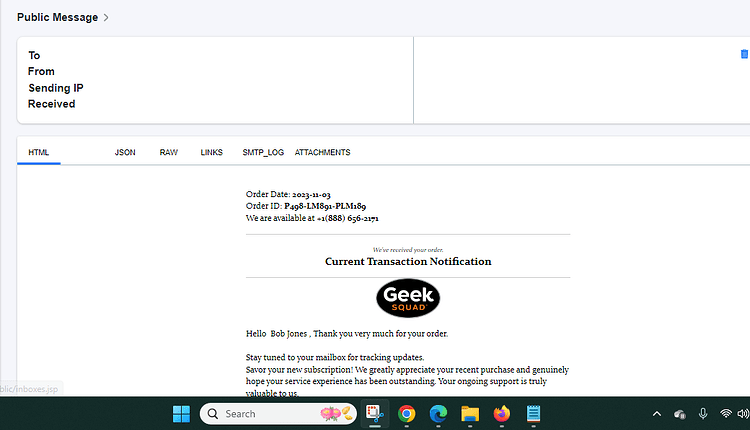Open the Windows Start menu
The height and width of the screenshot is (430, 750).
[181, 414]
